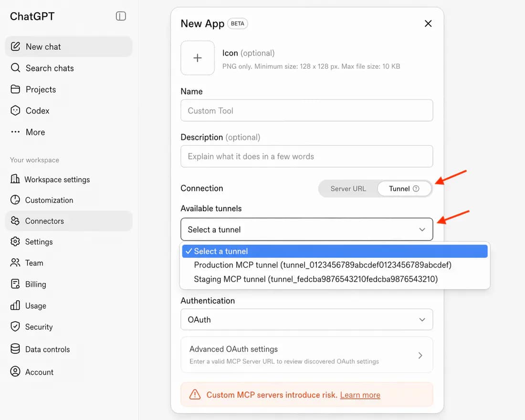
Task: Follow the Learn more link
Action: (360, 395)
